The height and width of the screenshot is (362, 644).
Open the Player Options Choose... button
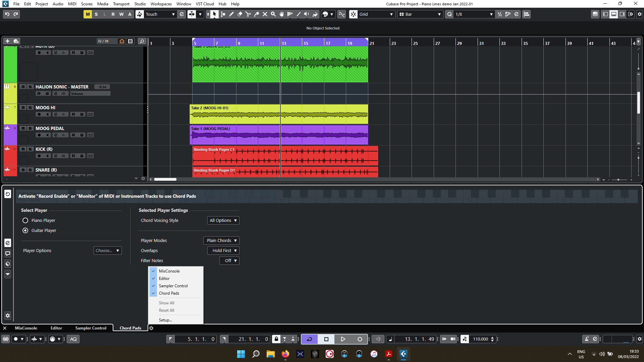point(107,250)
